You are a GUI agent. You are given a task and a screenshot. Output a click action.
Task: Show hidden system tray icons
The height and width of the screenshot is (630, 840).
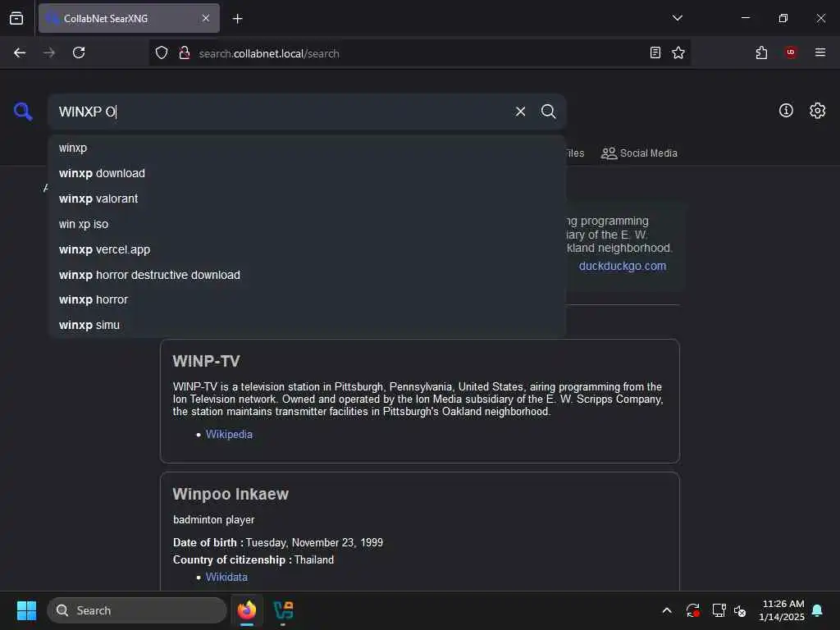click(x=667, y=610)
